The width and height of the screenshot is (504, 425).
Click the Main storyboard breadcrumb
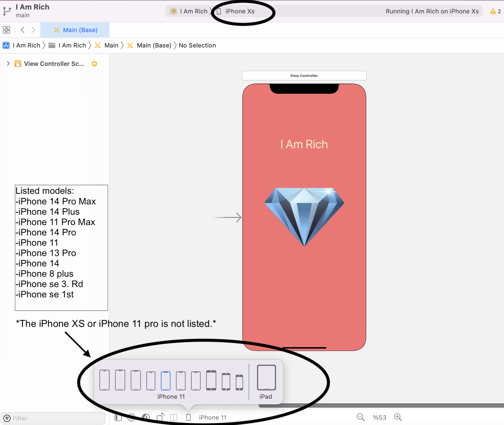(x=106, y=45)
